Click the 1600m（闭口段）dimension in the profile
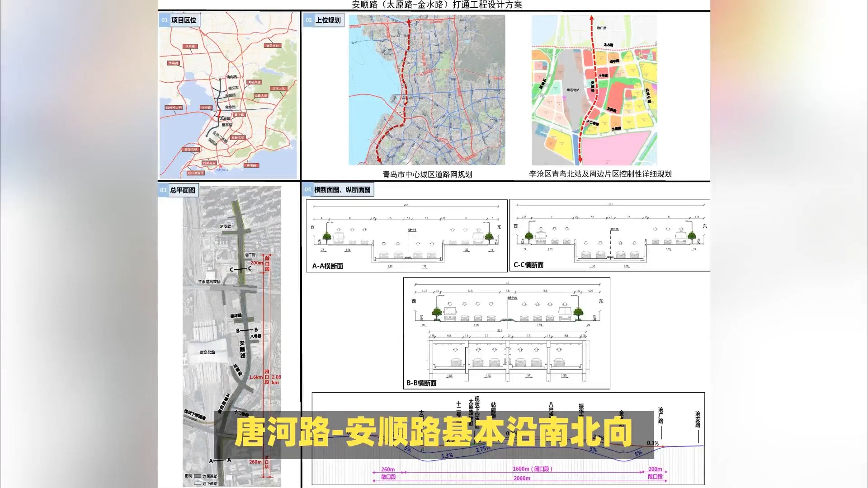Viewport: 868px width, 488px height. pyautogui.click(x=532, y=469)
